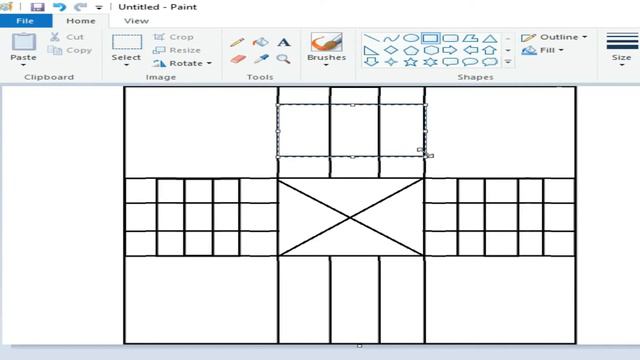Pick the Eraser tool
Viewport: 640px width, 360px height.
(238, 59)
